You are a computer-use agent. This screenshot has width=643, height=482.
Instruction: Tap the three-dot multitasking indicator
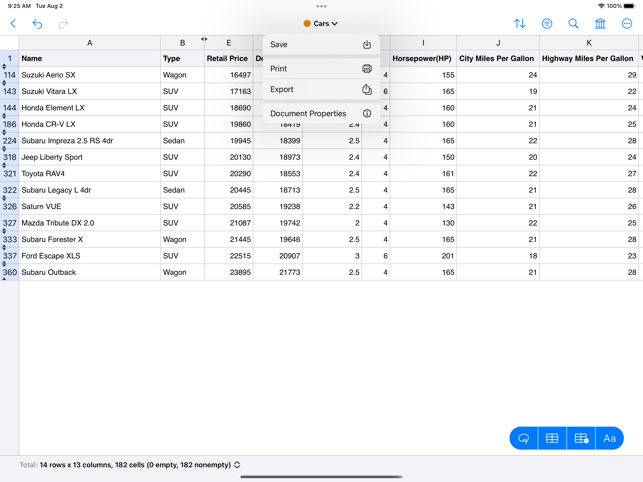tap(322, 6)
